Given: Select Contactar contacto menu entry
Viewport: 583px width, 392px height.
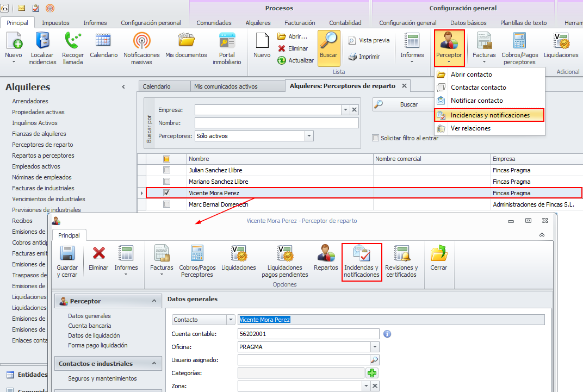Looking at the screenshot, I should (489, 88).
